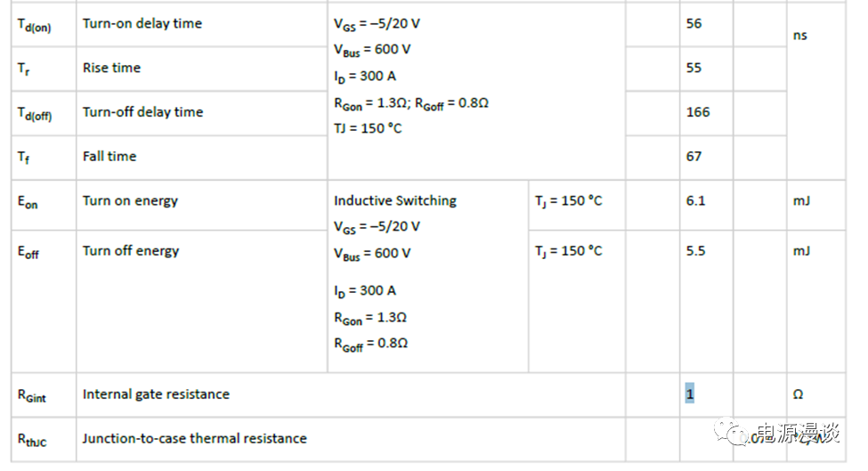Image resolution: width=868 pixels, height=471 pixels.
Task: Click the Fall time parameter label
Action: pos(110,156)
